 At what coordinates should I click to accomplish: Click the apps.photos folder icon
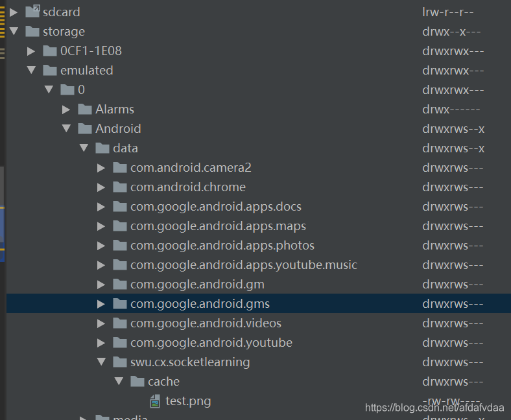tap(120, 246)
